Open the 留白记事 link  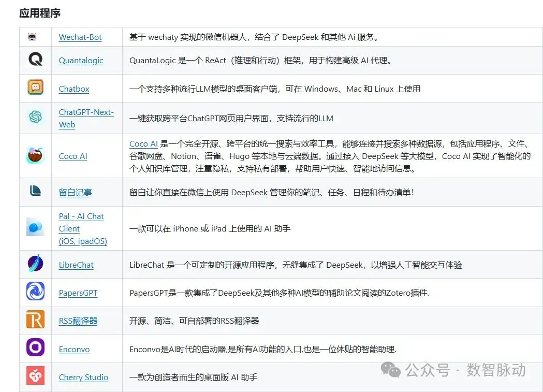(x=75, y=192)
